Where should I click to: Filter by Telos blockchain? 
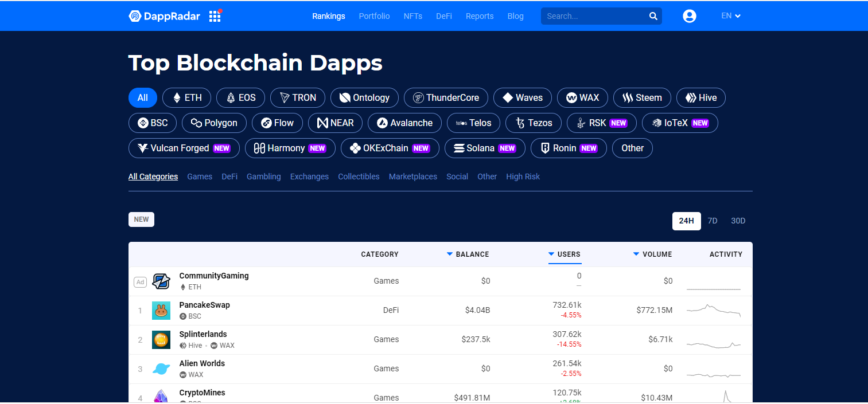(473, 123)
